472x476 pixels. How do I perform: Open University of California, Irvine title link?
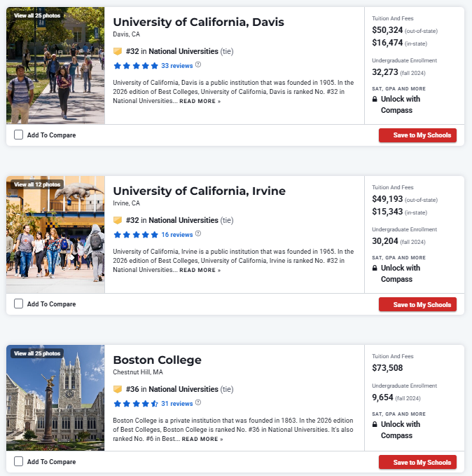click(x=200, y=191)
